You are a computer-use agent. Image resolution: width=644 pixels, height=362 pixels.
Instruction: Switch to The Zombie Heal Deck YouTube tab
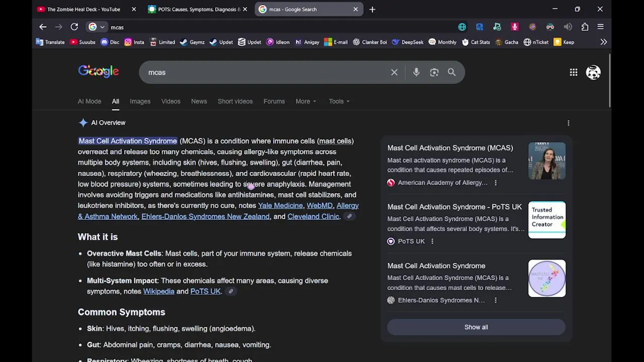pyautogui.click(x=84, y=9)
